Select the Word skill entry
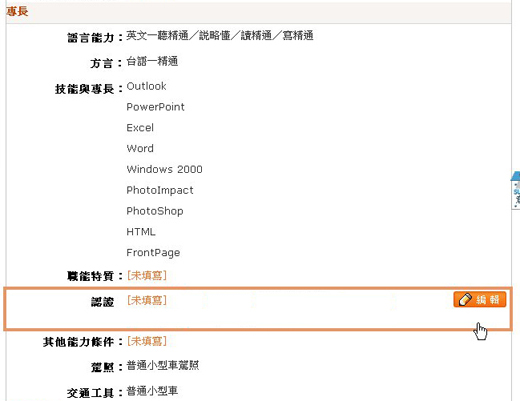 click(140, 148)
